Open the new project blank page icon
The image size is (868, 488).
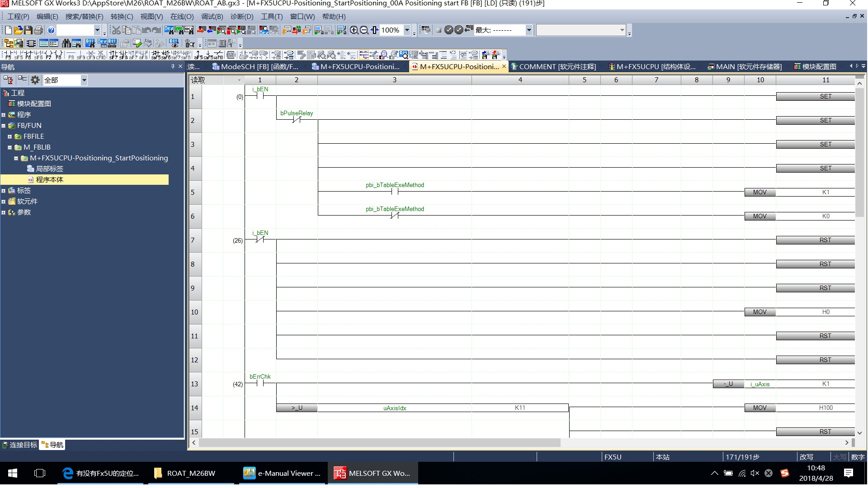click(9, 30)
